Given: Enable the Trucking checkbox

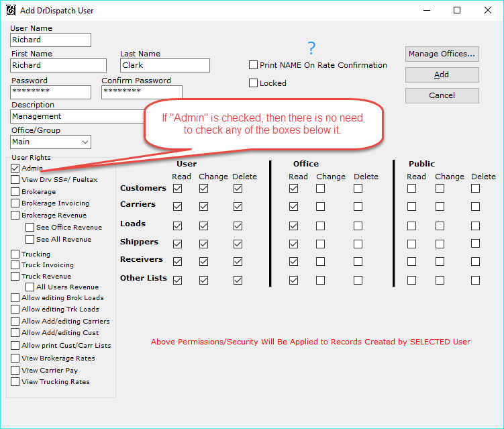Looking at the screenshot, I should 15,254.
